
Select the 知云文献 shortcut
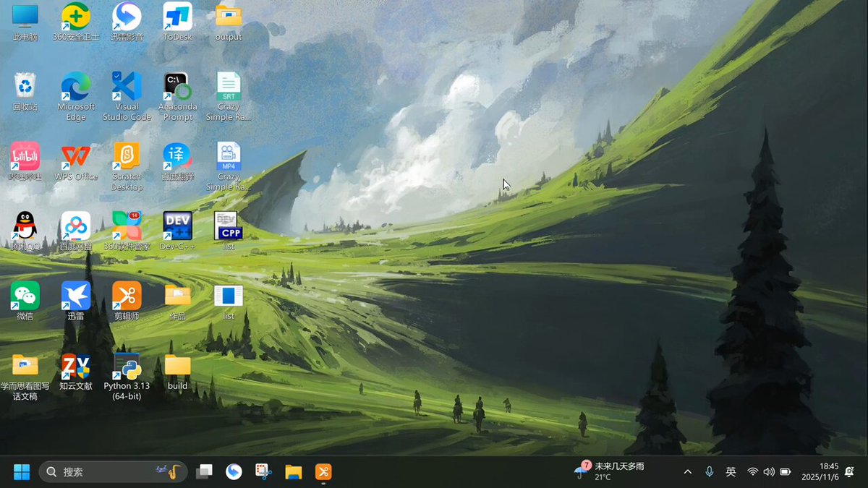click(76, 371)
